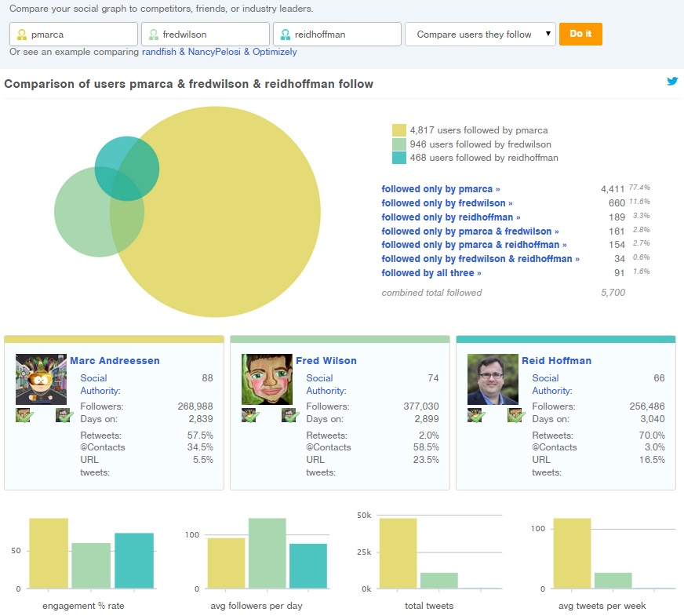Screen dimensions: 684x616
Task: Click first follow-check icon under Marc Andreessen avatar
Action: [24, 415]
